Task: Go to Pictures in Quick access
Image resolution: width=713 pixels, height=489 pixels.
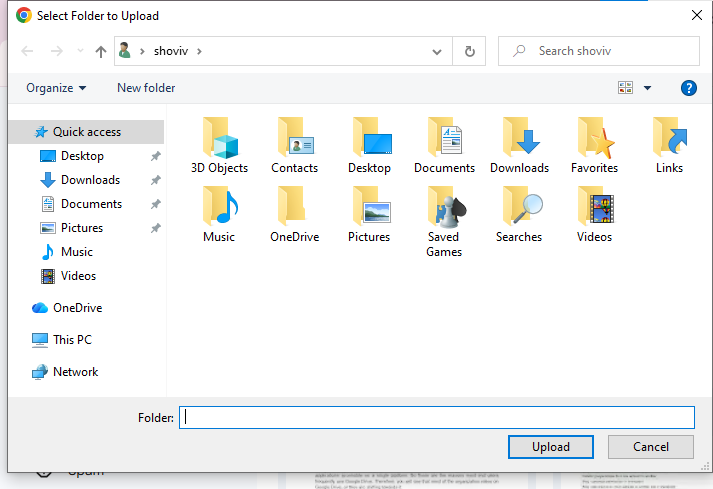Action: point(82,228)
